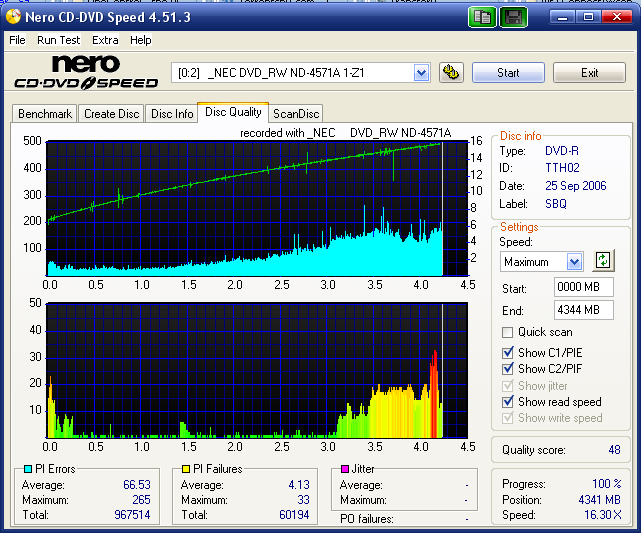Open the Extra menu
This screenshot has height=533, width=641.
105,40
